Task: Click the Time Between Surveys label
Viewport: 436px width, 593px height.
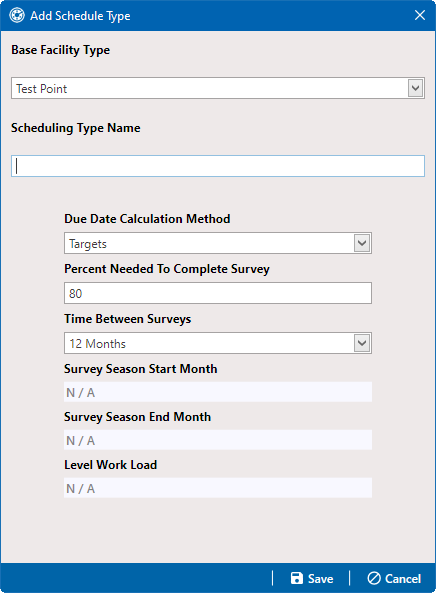Action: 127,319
